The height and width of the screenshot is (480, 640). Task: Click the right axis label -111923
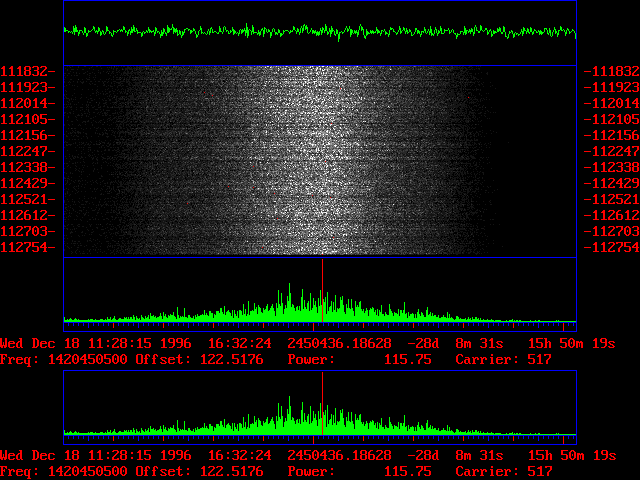pyautogui.click(x=611, y=87)
